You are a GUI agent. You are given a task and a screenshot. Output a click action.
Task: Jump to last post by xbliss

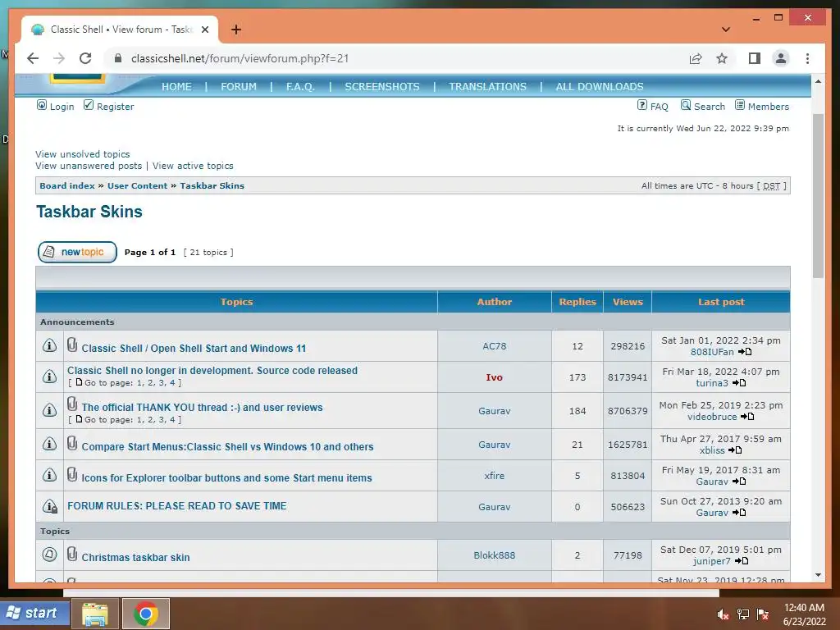coord(735,450)
